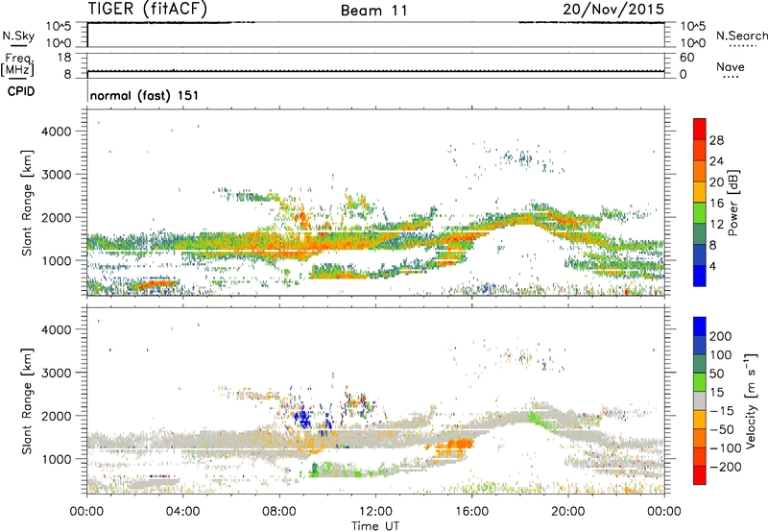This screenshot has width=768, height=532.
Task: Click the 16 label on Power color bar
Action: pyautogui.click(x=716, y=204)
